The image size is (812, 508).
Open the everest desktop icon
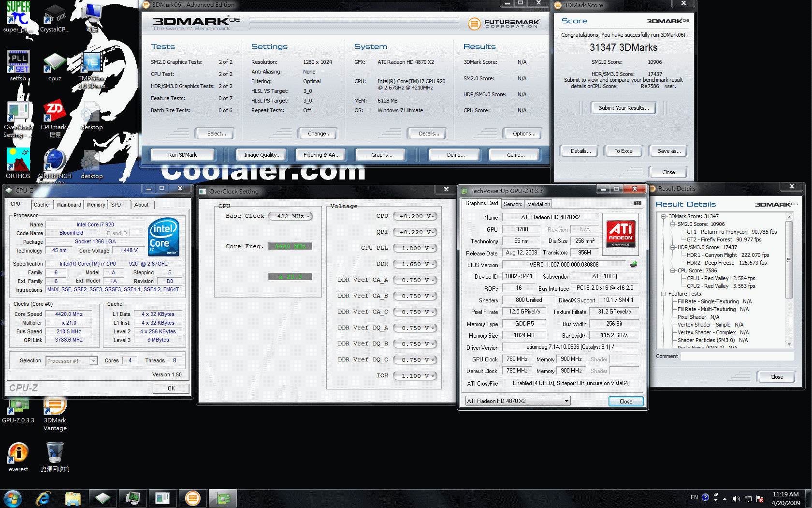(18, 457)
